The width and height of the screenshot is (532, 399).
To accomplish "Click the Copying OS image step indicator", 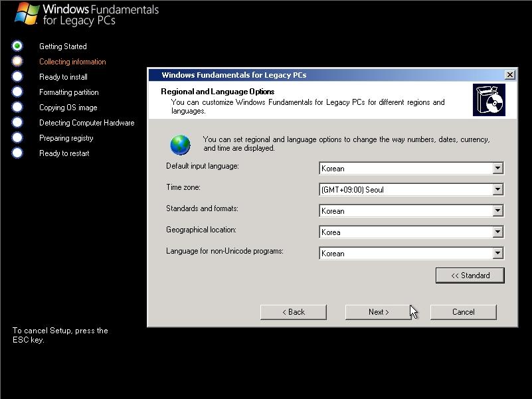I will pyautogui.click(x=17, y=107).
